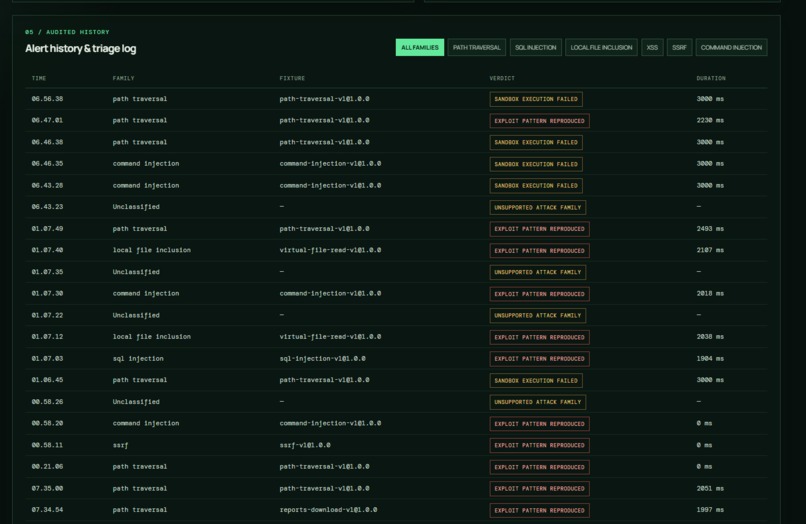Select the 01.07.03 time cell

(47, 358)
